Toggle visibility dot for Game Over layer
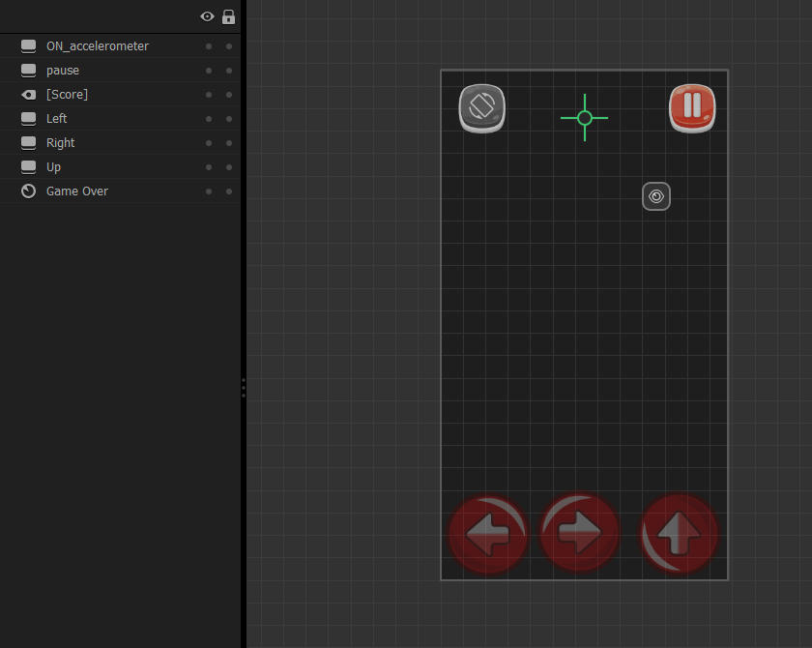Viewport: 812px width, 648px height. coord(209,191)
